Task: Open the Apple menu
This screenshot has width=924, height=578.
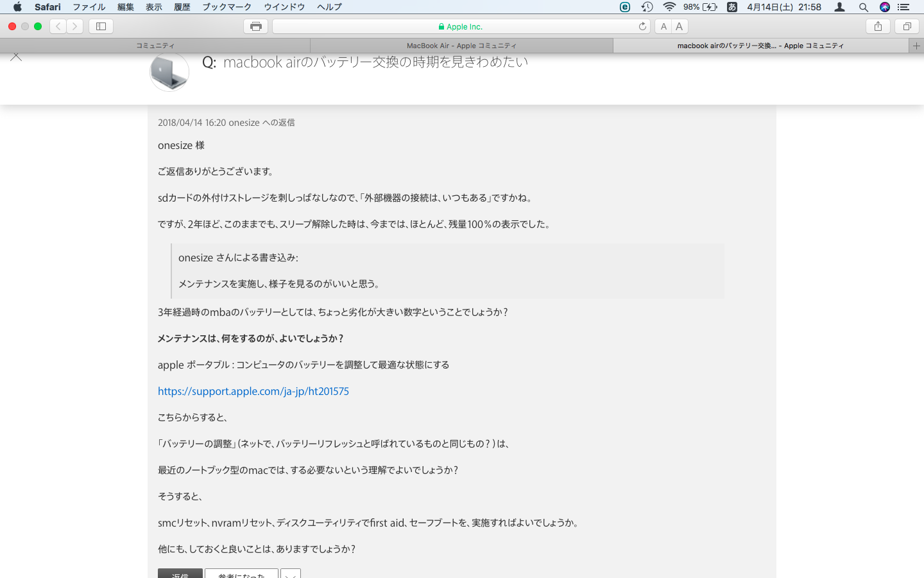Action: 17,7
